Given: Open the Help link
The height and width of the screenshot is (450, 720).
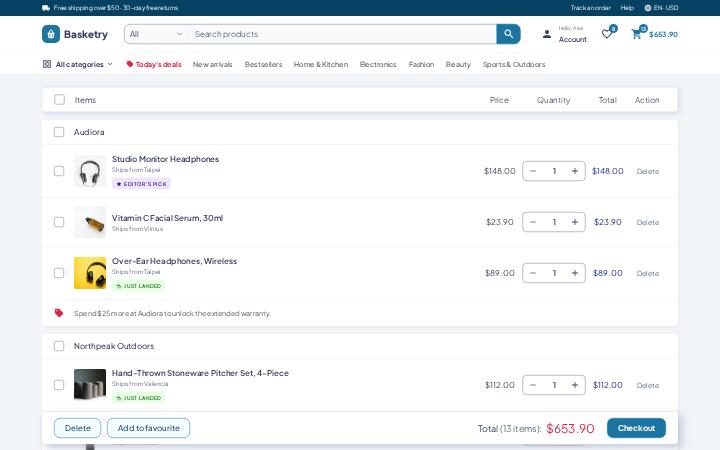Looking at the screenshot, I should tap(627, 8).
